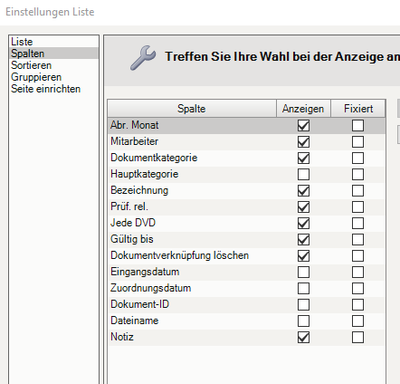
Task: Click the Spalte column header
Action: point(192,109)
